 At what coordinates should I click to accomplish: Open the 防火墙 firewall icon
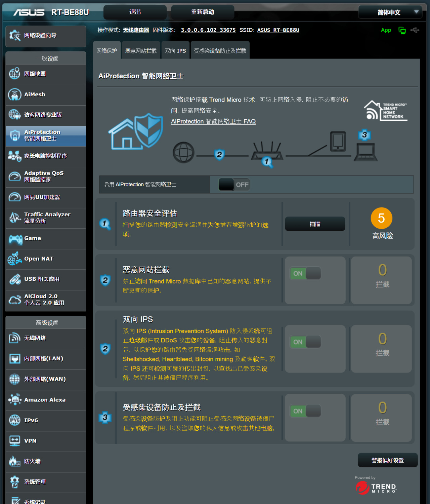coord(14,461)
